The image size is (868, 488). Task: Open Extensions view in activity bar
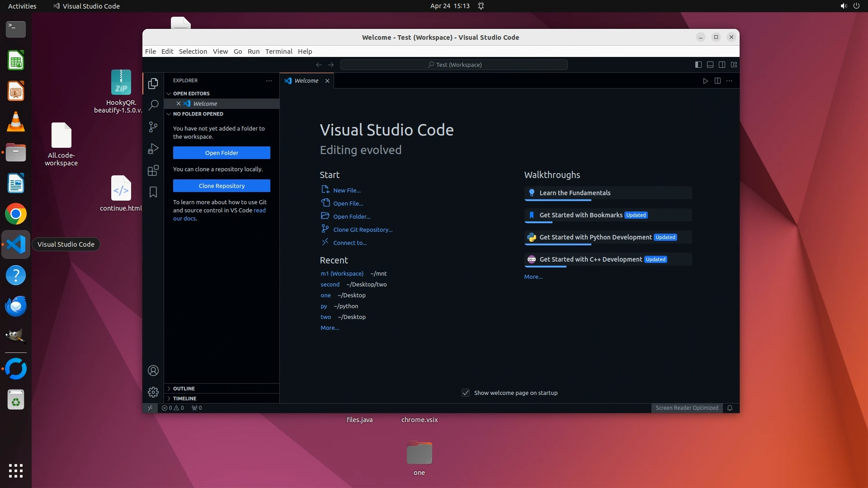point(153,170)
